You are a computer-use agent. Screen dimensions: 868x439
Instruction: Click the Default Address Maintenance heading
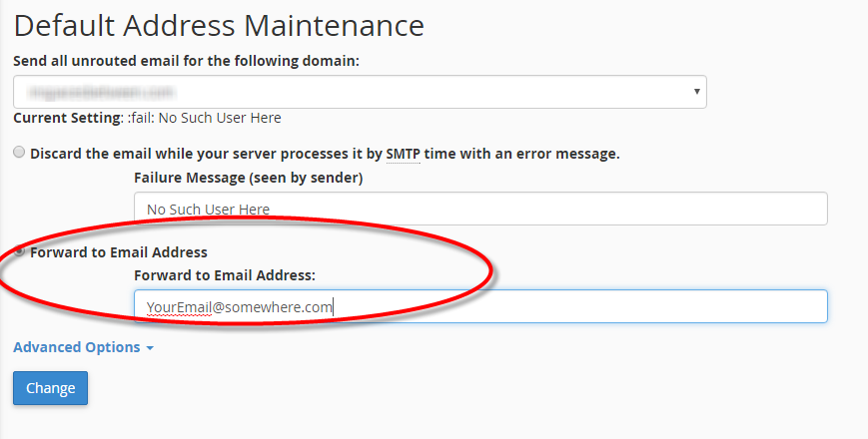(x=219, y=24)
